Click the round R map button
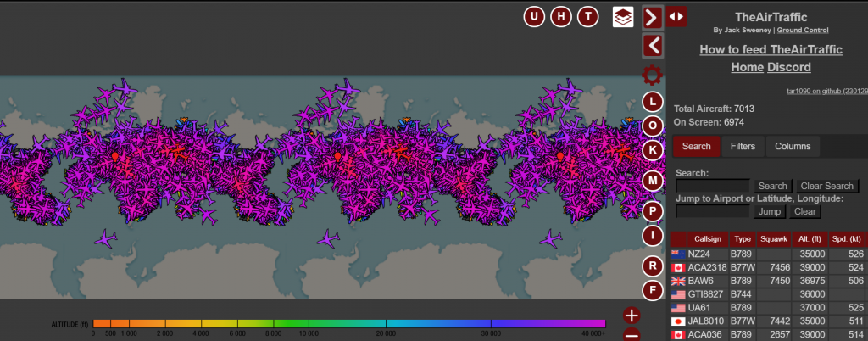The image size is (868, 341). 652,266
